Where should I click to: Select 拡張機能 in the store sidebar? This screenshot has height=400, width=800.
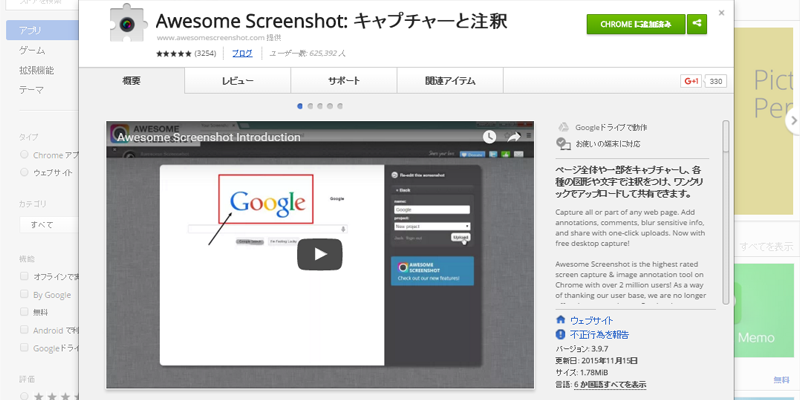coord(36,70)
